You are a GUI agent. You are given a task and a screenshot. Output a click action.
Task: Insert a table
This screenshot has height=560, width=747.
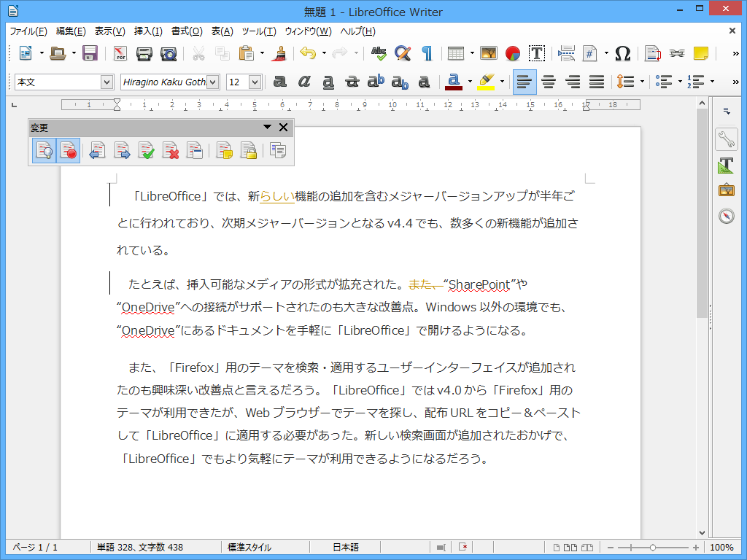456,52
